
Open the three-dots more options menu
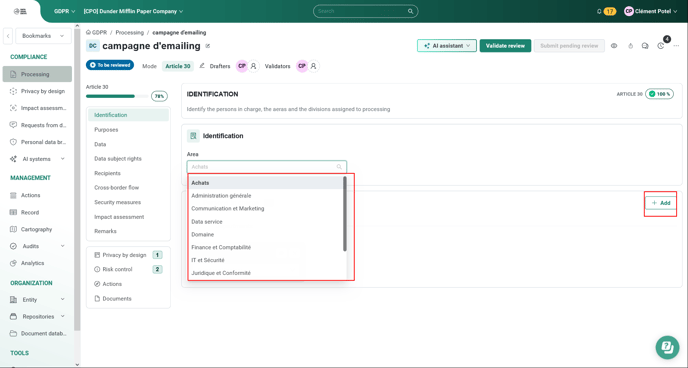[676, 46]
